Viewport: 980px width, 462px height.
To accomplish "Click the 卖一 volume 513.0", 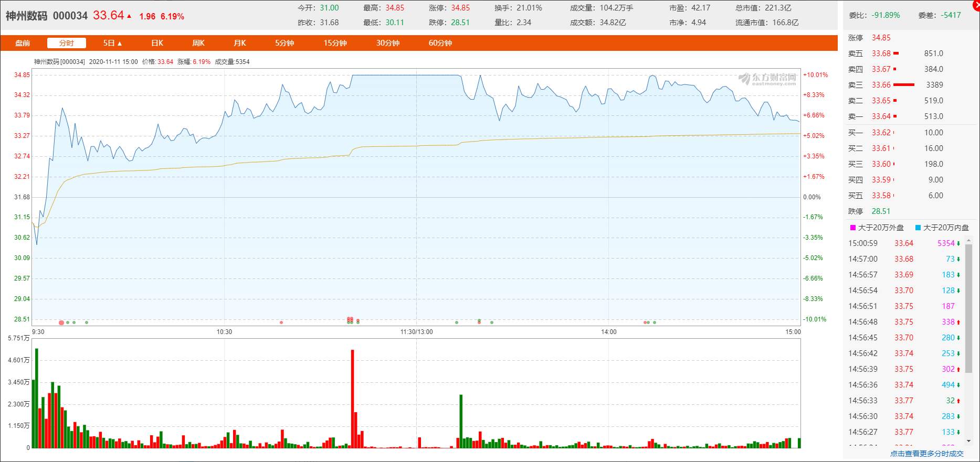I will [934, 116].
